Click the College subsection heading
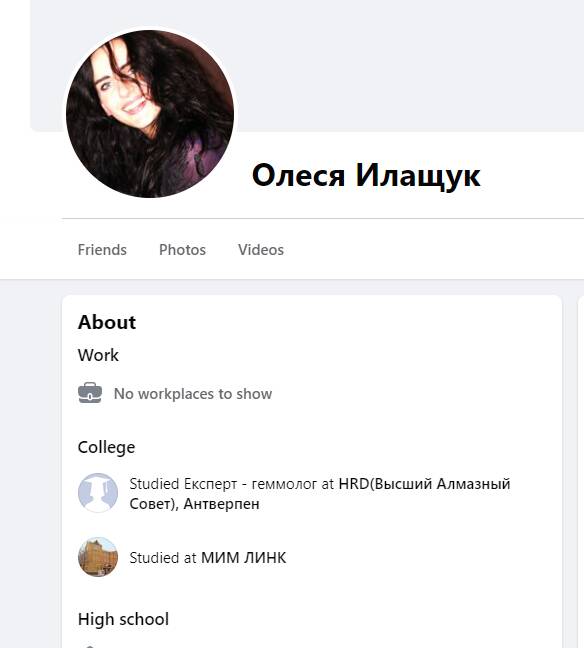 [106, 447]
